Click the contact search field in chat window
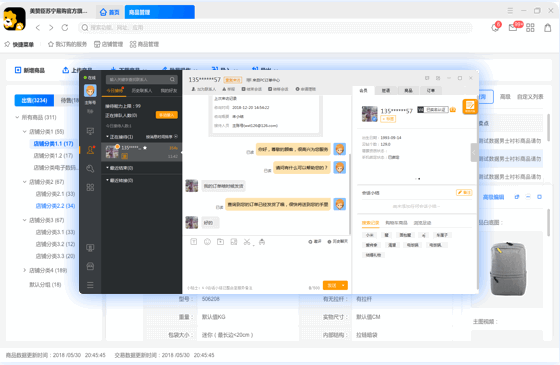 coord(141,79)
